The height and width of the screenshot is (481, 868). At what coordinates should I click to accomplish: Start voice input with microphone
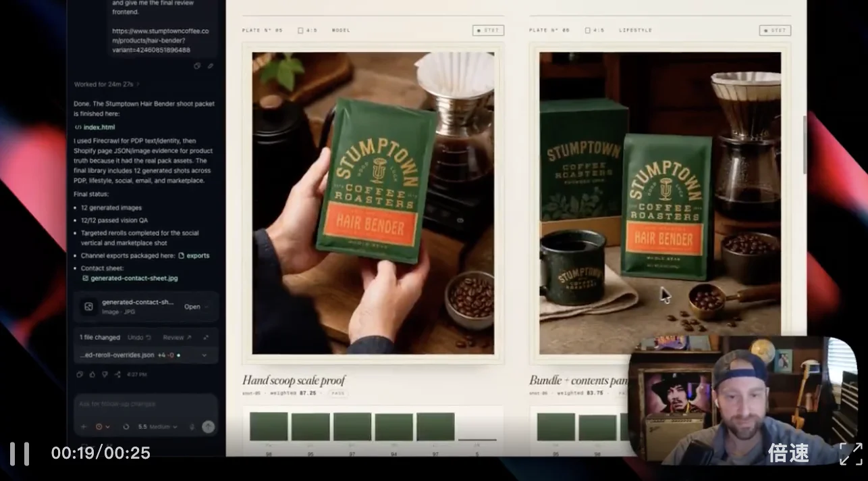[192, 427]
